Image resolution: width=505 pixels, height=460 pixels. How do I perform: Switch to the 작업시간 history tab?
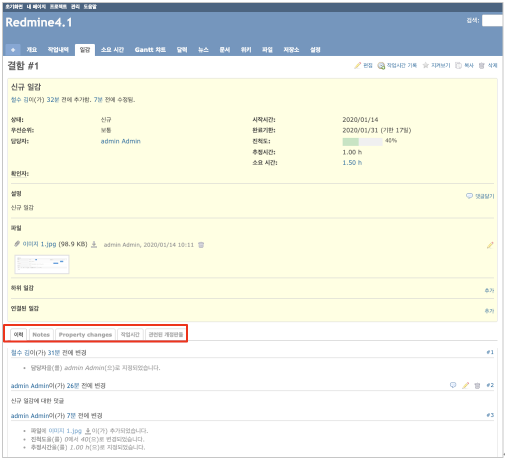click(130, 334)
